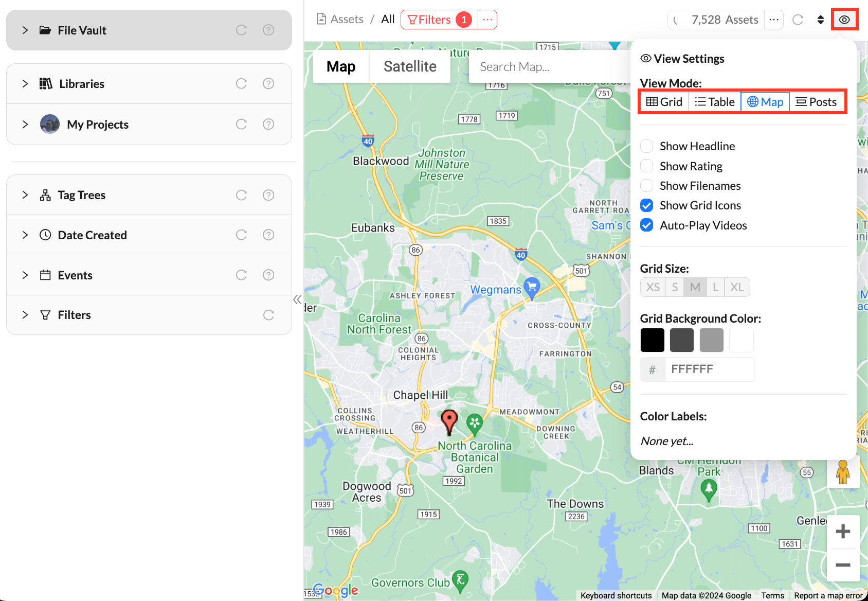Click the eye View Settings icon
The width and height of the screenshot is (868, 601).
coord(844,20)
